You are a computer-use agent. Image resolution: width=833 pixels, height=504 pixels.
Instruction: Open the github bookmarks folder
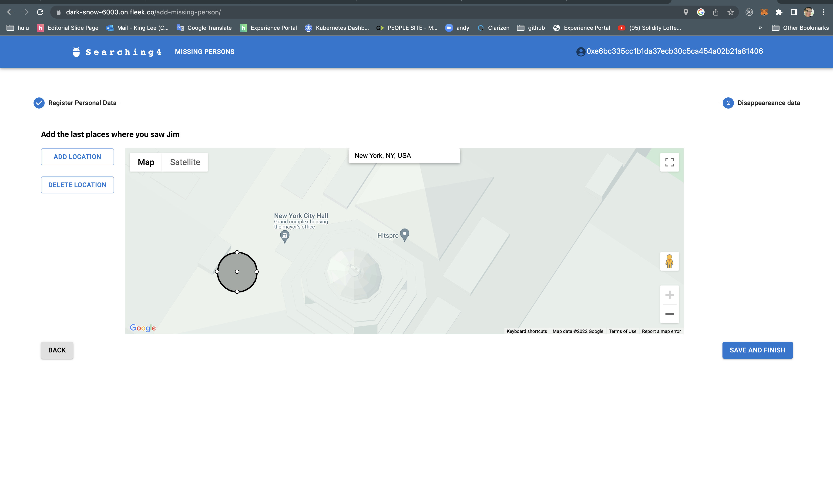click(x=531, y=28)
